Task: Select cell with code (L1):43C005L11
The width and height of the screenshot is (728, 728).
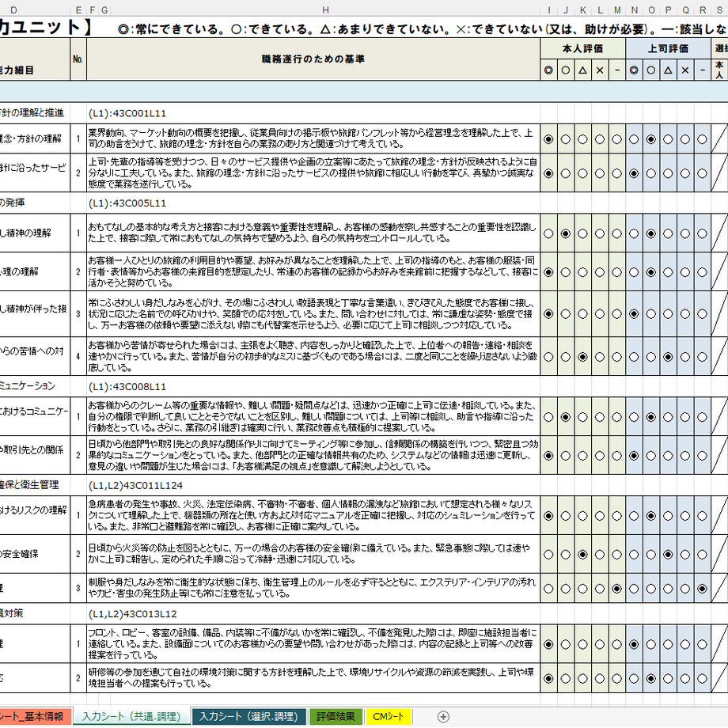Action: point(313,203)
